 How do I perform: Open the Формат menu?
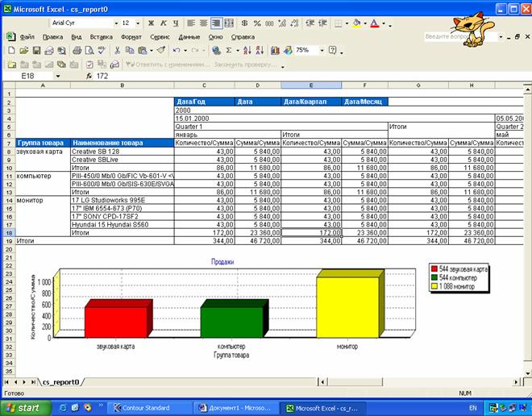(130, 37)
